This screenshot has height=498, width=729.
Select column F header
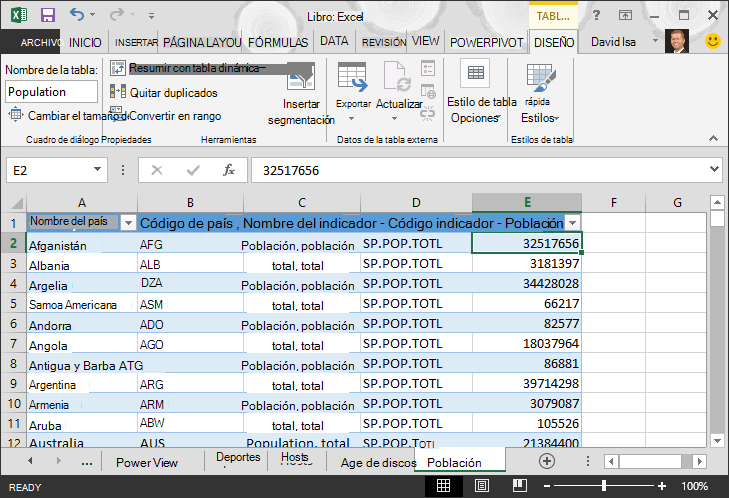click(x=614, y=203)
